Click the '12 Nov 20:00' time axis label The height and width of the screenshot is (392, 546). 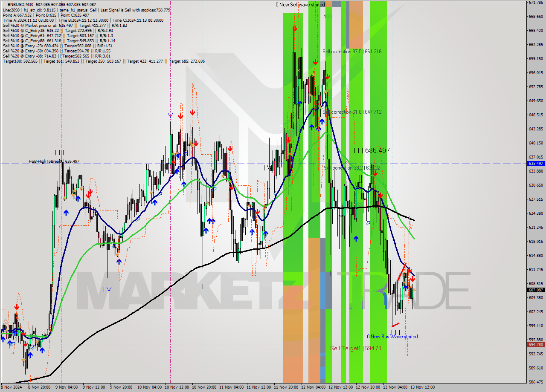[368, 388]
